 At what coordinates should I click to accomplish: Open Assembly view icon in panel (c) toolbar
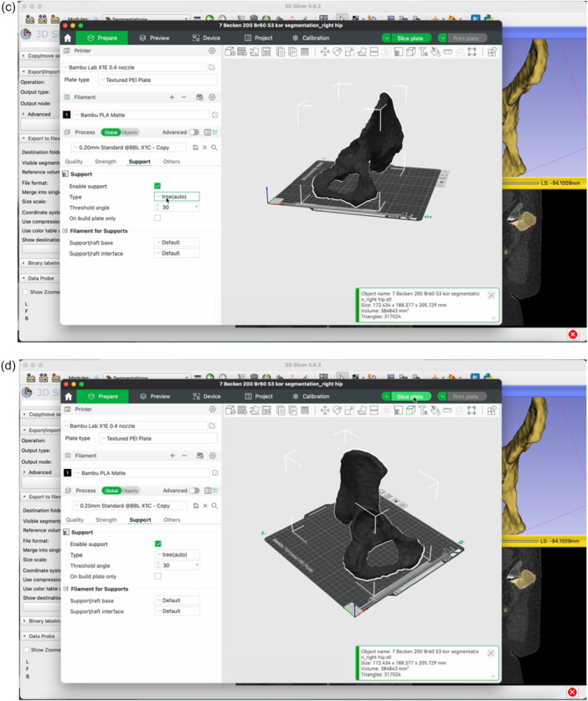[x=492, y=52]
